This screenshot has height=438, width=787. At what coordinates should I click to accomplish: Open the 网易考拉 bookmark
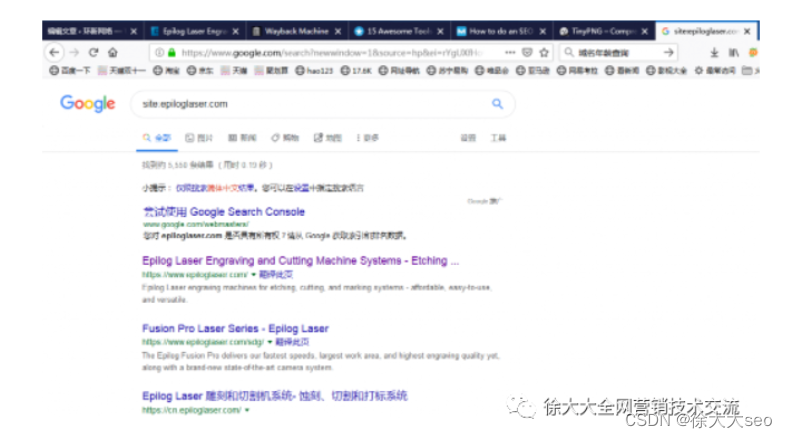point(578,71)
